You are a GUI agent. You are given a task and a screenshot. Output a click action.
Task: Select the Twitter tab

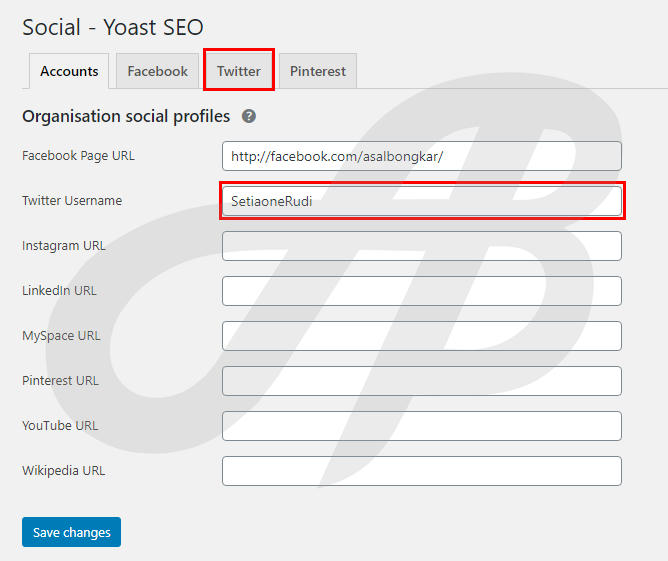tap(239, 71)
